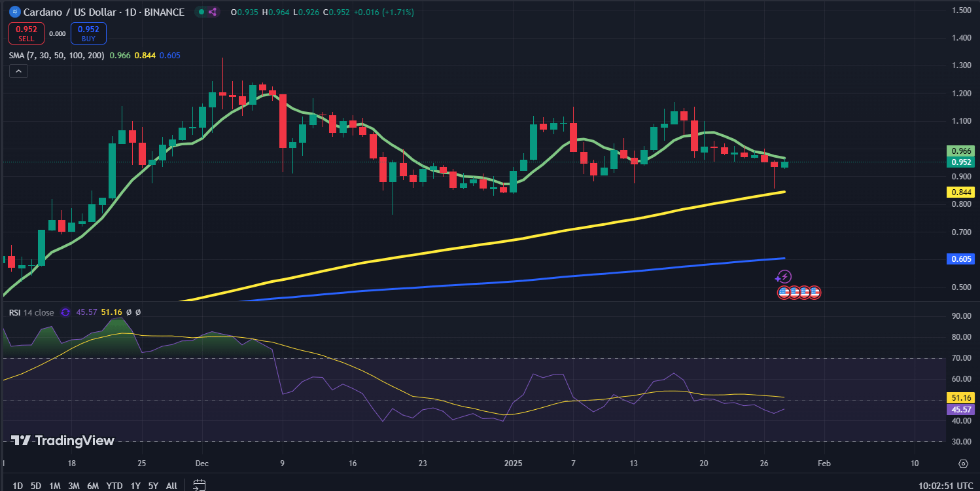Click the 45.57 purple RSI scale label

click(x=960, y=409)
